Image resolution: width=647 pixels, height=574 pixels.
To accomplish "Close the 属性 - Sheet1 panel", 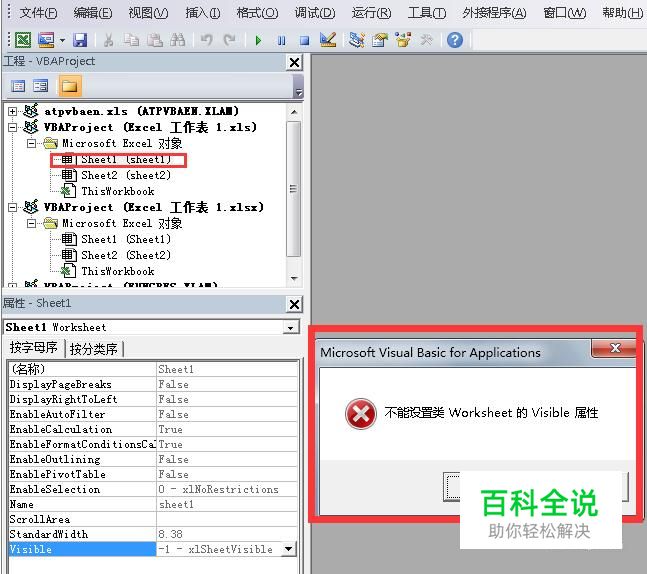I will pyautogui.click(x=294, y=304).
